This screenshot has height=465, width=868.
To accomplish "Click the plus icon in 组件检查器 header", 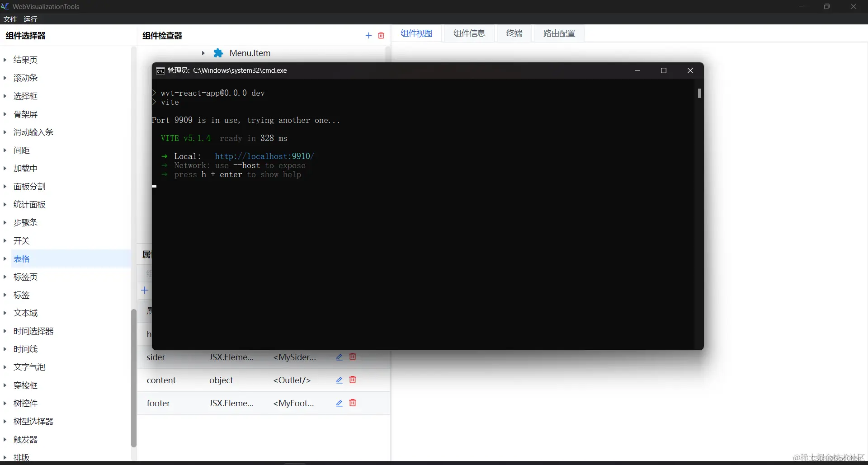I will pyautogui.click(x=368, y=36).
